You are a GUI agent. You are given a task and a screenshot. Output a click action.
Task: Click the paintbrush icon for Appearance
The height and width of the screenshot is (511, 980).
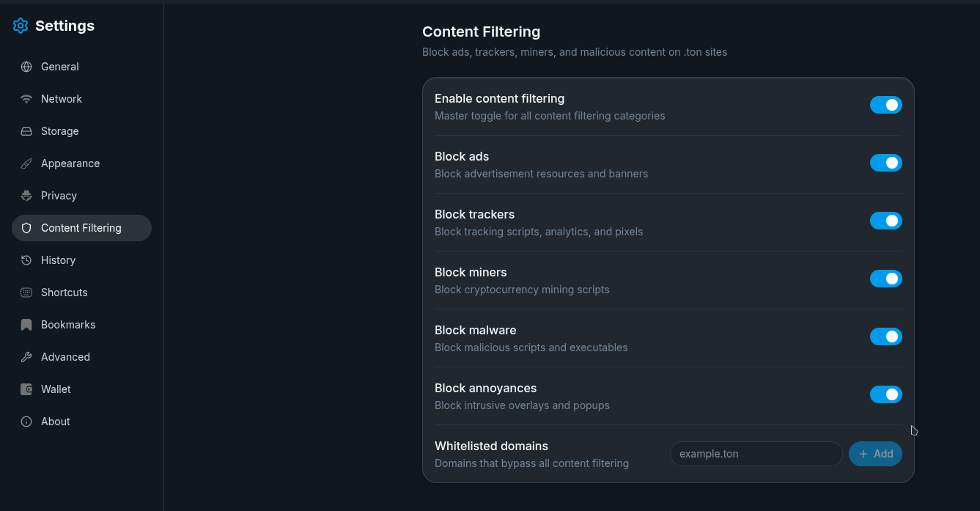(26, 163)
